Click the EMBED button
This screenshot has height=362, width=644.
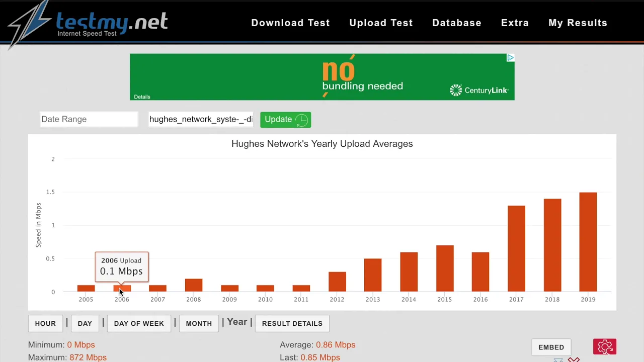click(551, 347)
